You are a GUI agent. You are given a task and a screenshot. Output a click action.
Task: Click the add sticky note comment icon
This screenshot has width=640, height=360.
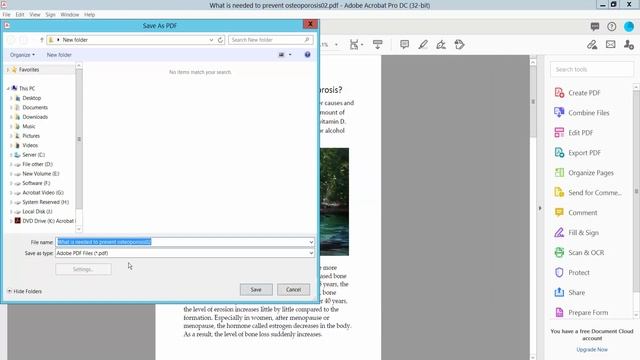pyautogui.click(x=404, y=44)
